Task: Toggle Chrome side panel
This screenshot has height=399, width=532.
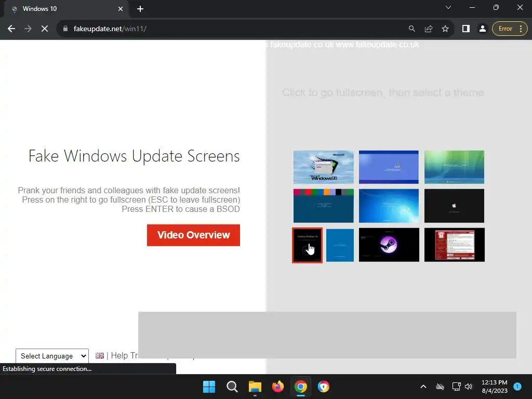Action: [x=466, y=29]
